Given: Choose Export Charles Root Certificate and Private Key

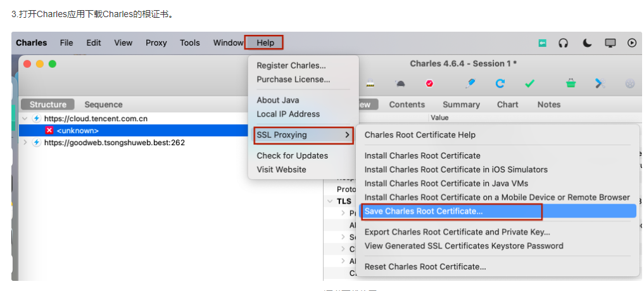Looking at the screenshot, I should tap(457, 232).
